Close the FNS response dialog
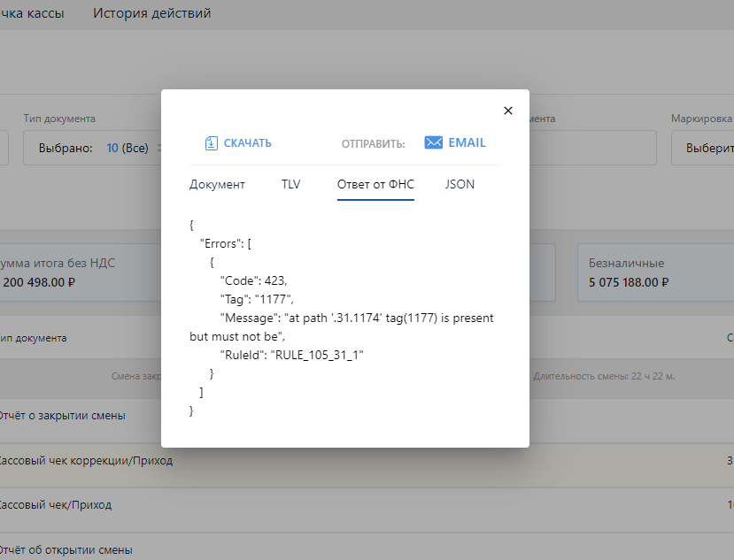The height and width of the screenshot is (560, 734). (508, 111)
